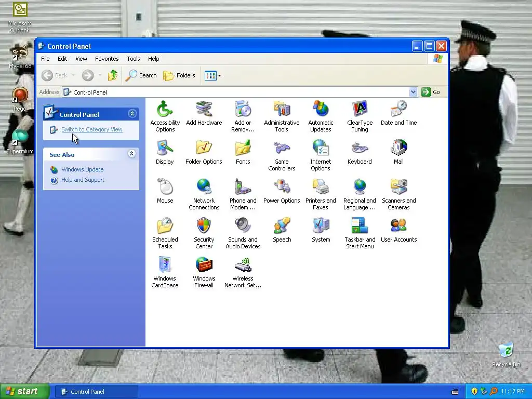Select the Keyboard icon
Image resolution: width=532 pixels, height=399 pixels.
360,152
